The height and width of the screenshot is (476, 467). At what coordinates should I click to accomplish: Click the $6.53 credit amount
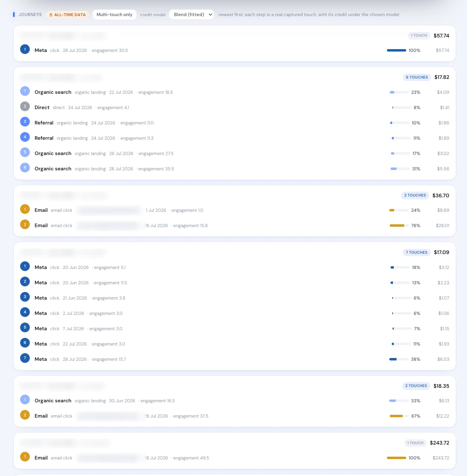(x=443, y=359)
